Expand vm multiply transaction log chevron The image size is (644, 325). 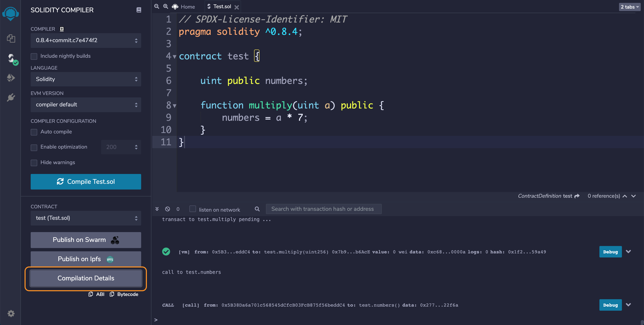pos(628,252)
